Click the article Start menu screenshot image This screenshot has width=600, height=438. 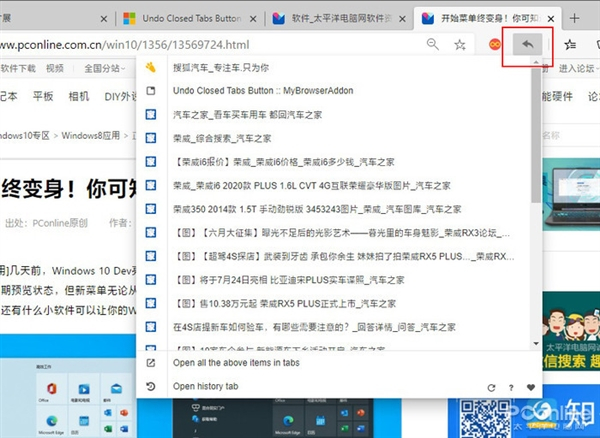68,386
